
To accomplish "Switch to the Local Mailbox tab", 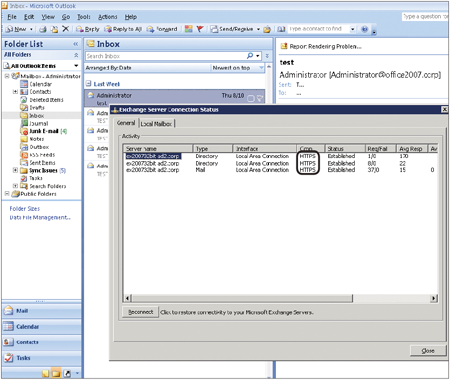I will pos(156,124).
